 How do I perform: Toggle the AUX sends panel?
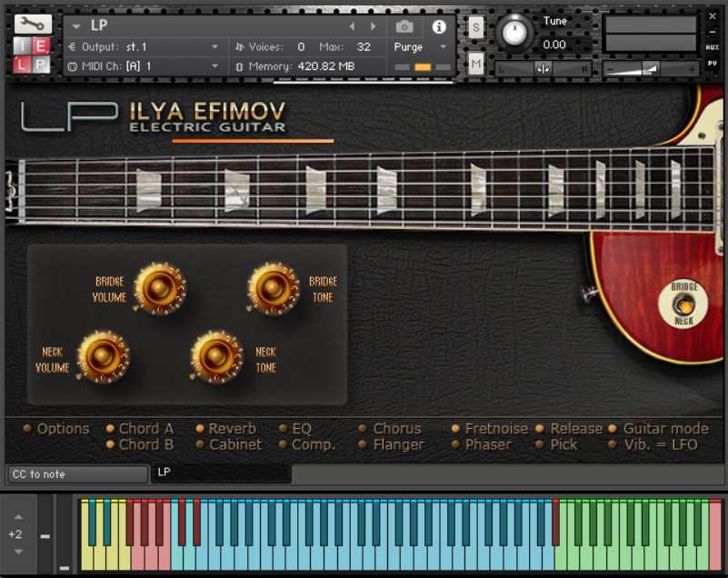(x=713, y=47)
